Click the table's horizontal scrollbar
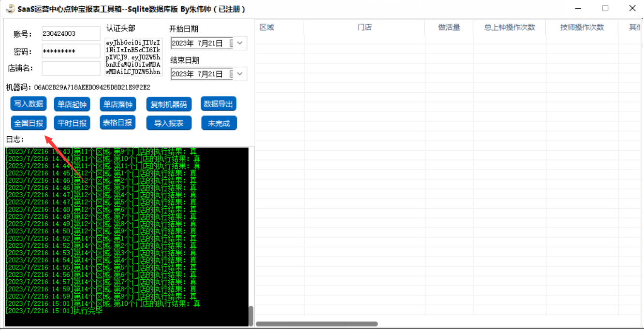644x330 pixels. click(x=317, y=324)
